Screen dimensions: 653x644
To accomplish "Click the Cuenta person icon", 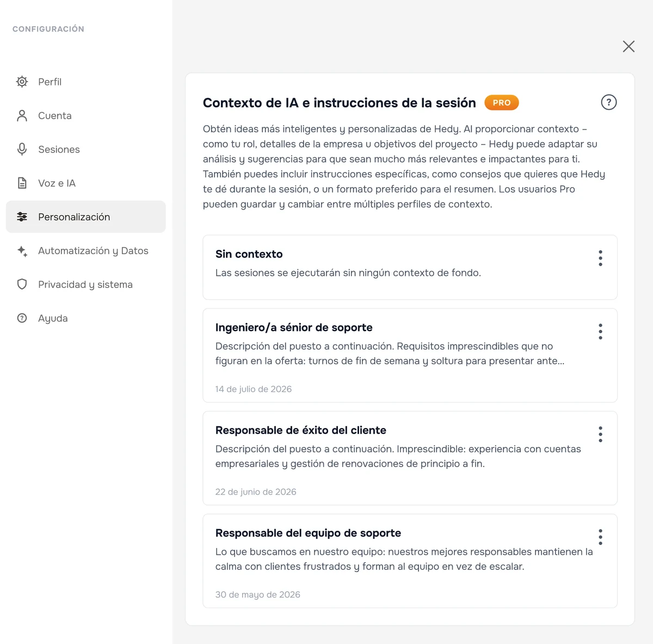I will pyautogui.click(x=22, y=115).
